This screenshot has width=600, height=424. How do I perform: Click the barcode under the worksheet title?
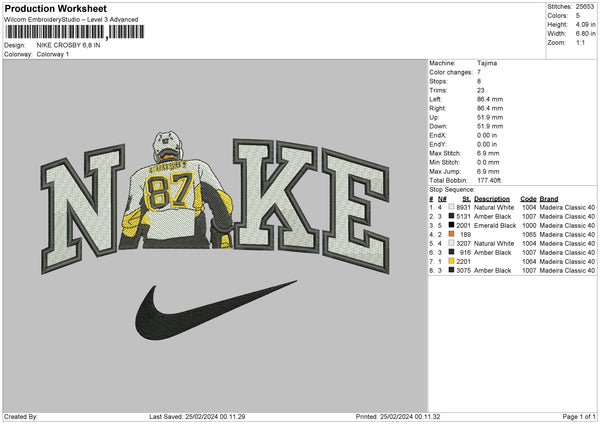75,32
